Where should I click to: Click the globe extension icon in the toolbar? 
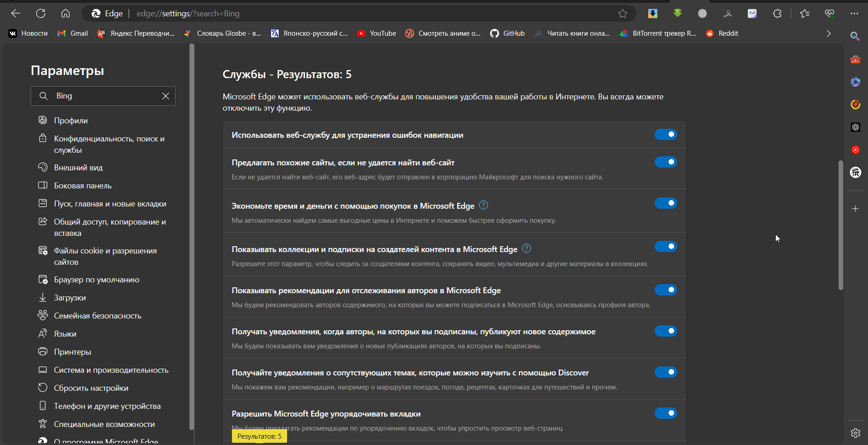click(702, 14)
